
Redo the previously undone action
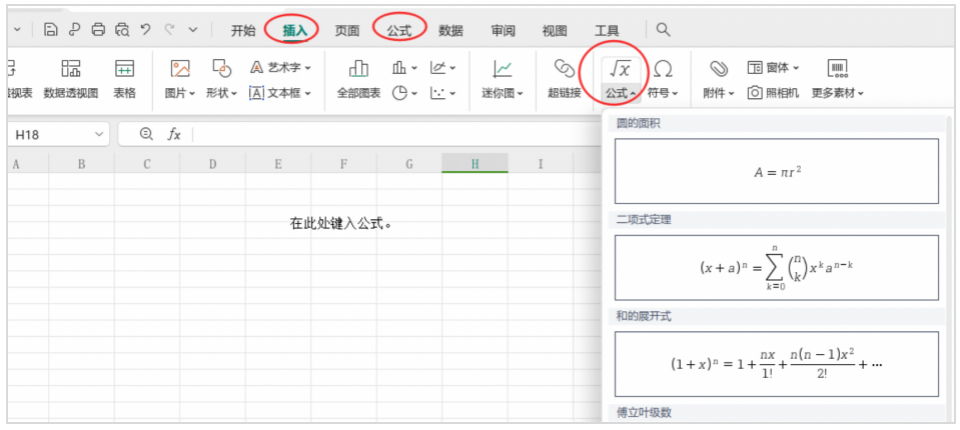click(x=170, y=29)
